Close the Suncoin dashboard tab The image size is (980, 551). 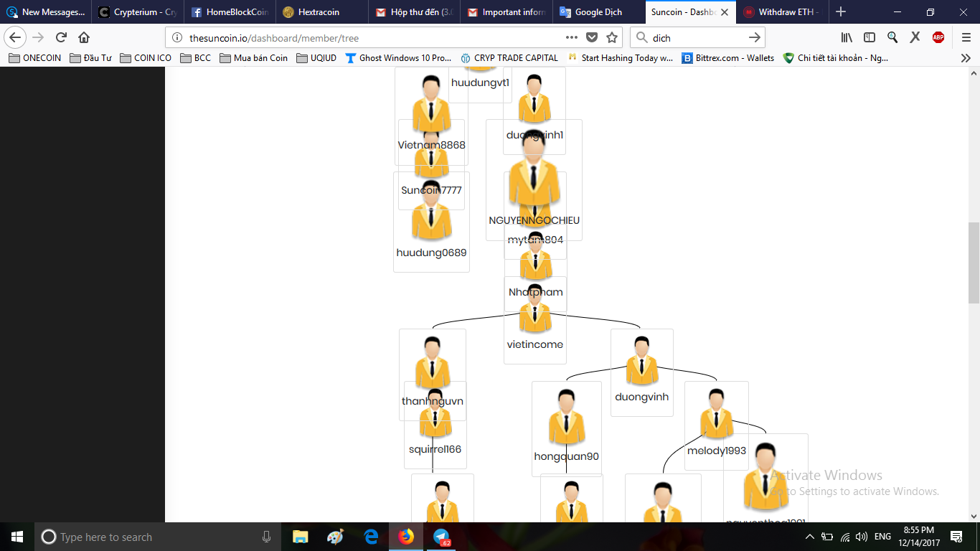(x=725, y=12)
